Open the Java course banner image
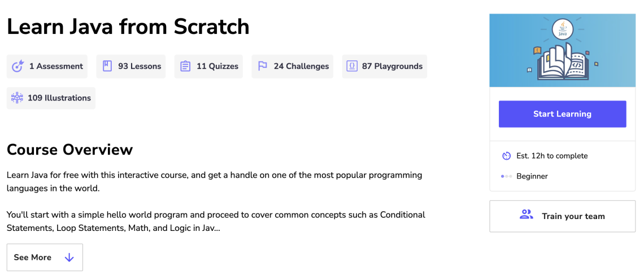The width and height of the screenshot is (644, 280). [562, 50]
